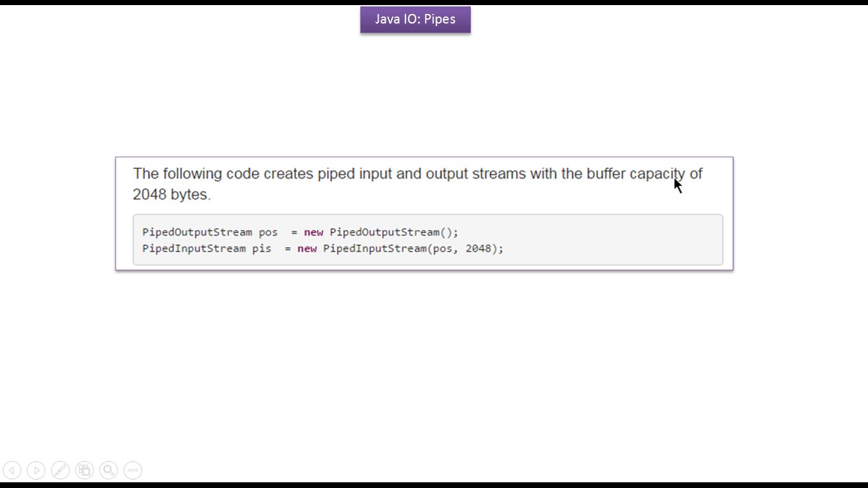Advance to next slide arrow
The image size is (868, 488).
click(36, 470)
